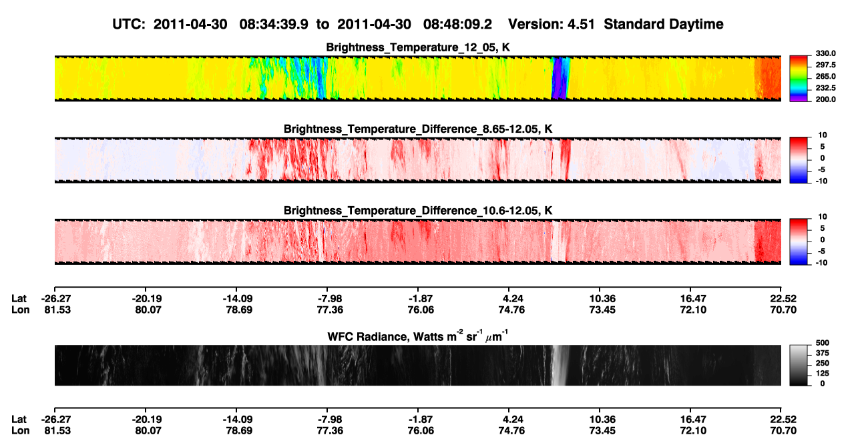Click the WFC Radiance plot title
This screenshot has height=445, width=868.
point(418,336)
